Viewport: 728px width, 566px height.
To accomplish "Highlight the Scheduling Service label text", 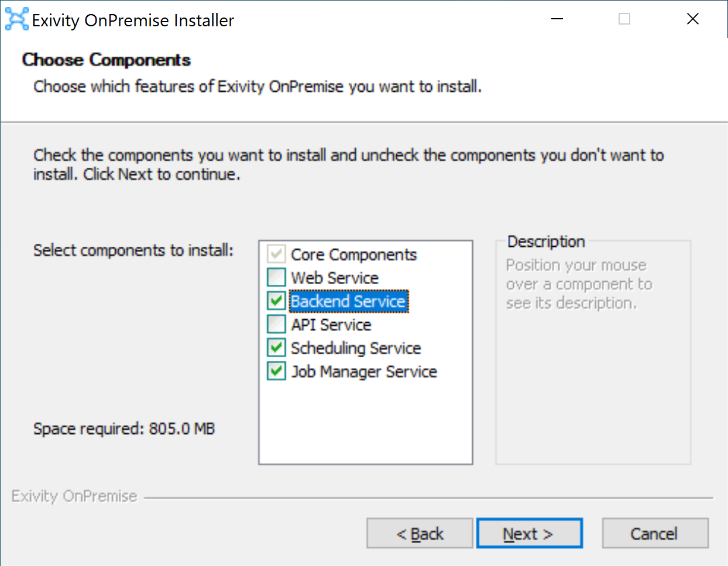I will pos(356,348).
